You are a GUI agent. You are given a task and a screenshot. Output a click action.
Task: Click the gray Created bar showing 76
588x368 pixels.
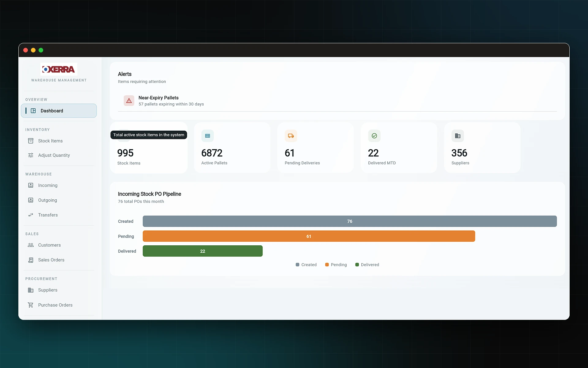click(x=350, y=221)
